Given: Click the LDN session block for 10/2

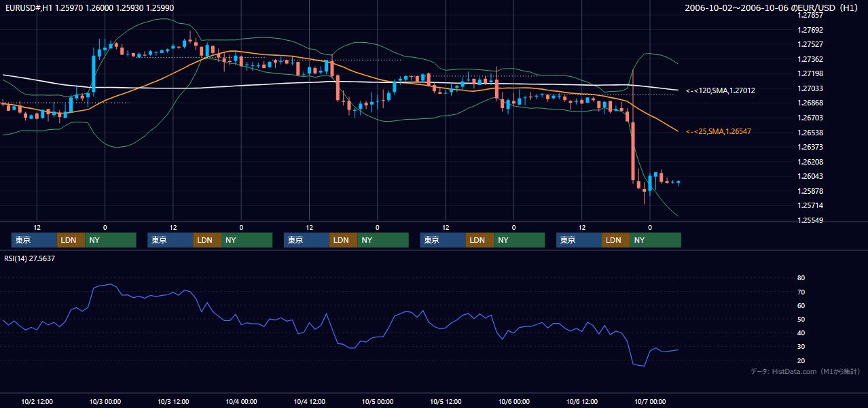Looking at the screenshot, I should click(x=71, y=240).
